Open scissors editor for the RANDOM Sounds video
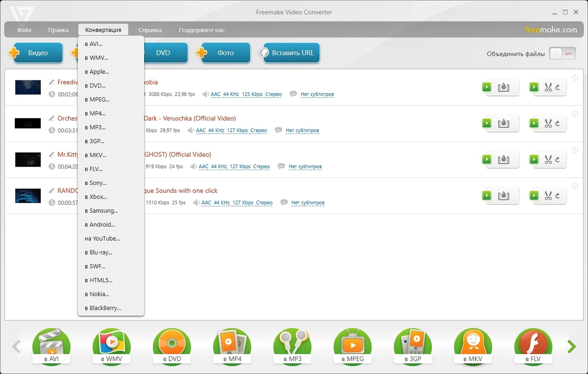588x374 pixels. click(548, 196)
